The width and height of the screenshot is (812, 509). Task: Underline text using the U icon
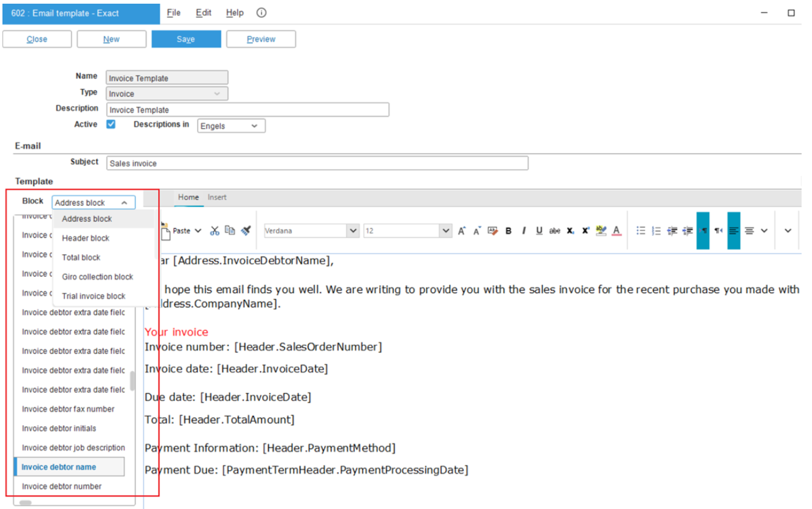coord(539,231)
